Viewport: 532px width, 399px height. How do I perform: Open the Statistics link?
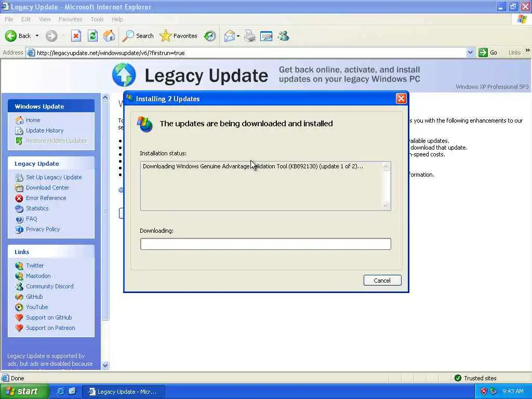[37, 208]
